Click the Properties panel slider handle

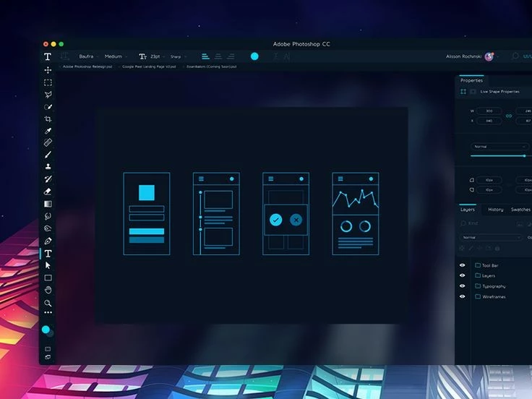pos(525,155)
